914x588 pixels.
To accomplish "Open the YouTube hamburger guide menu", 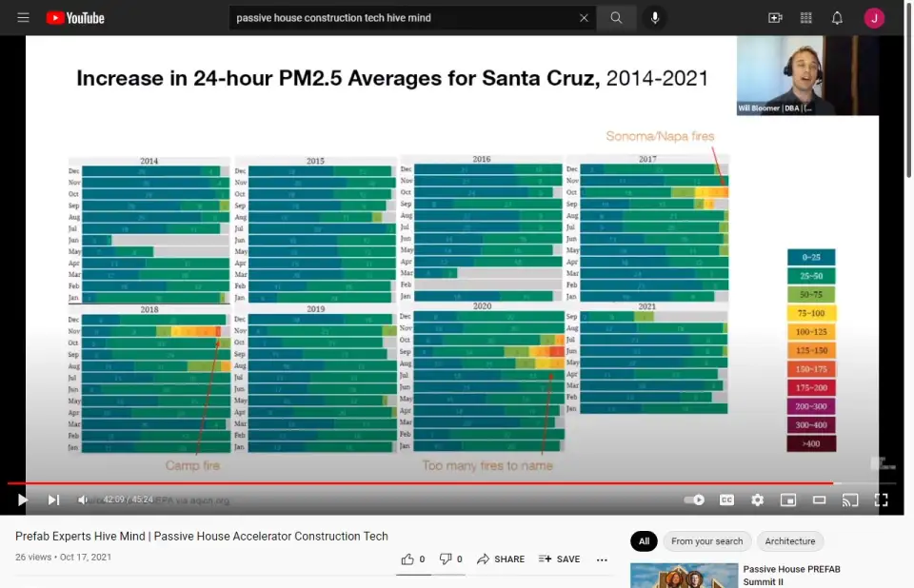I will [x=23, y=18].
